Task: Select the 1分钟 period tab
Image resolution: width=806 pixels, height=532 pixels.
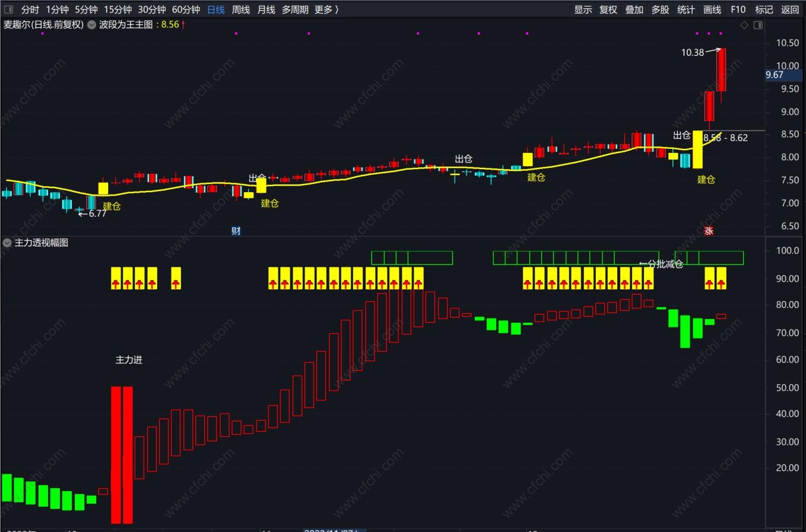Action: pos(58,9)
